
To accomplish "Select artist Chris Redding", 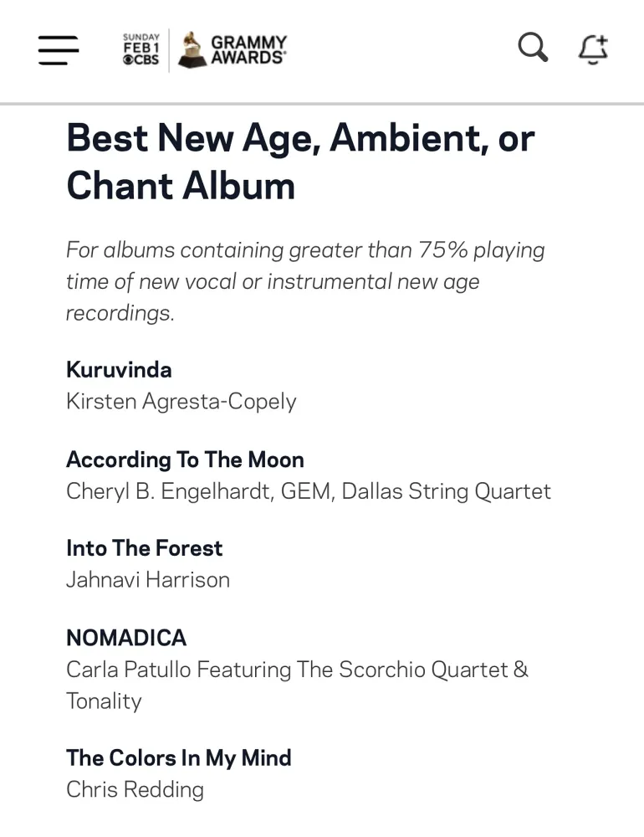I will (x=135, y=789).
